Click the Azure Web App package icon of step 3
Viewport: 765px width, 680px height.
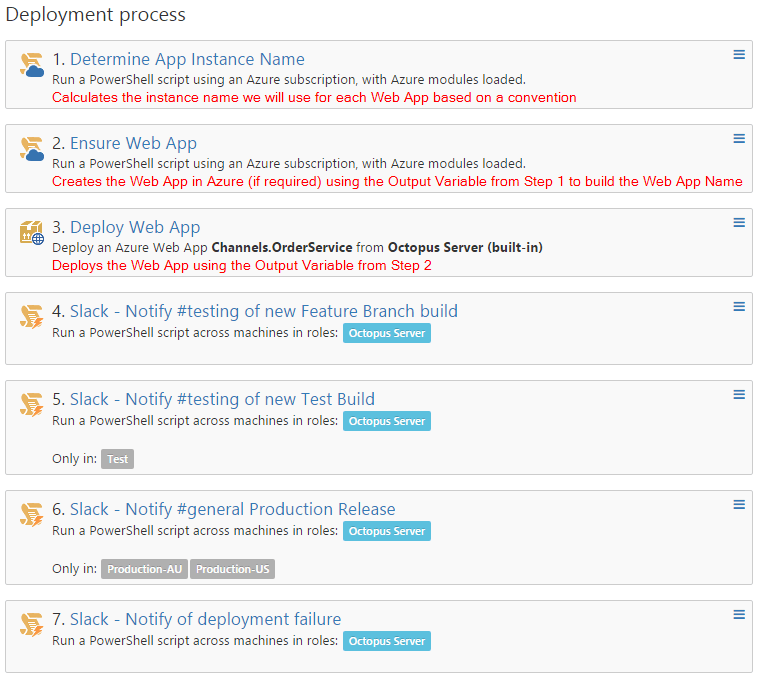pos(32,233)
